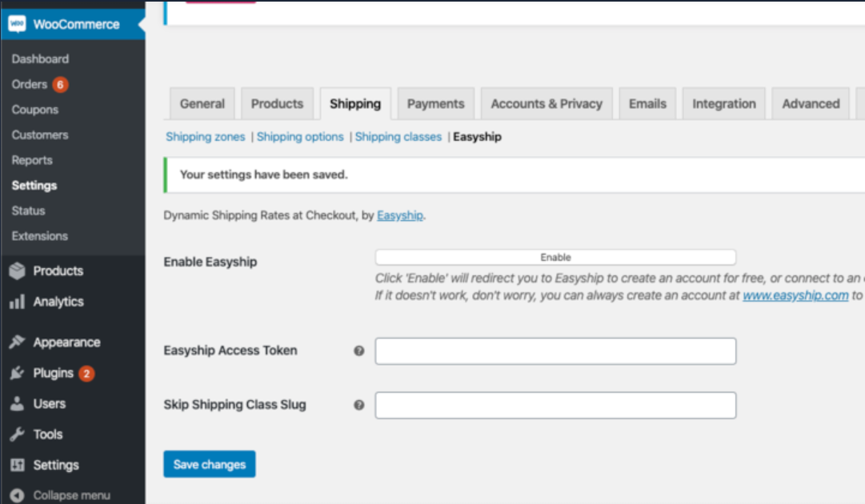Click the Plugins plug icon
The image size is (865, 504).
coord(17,373)
